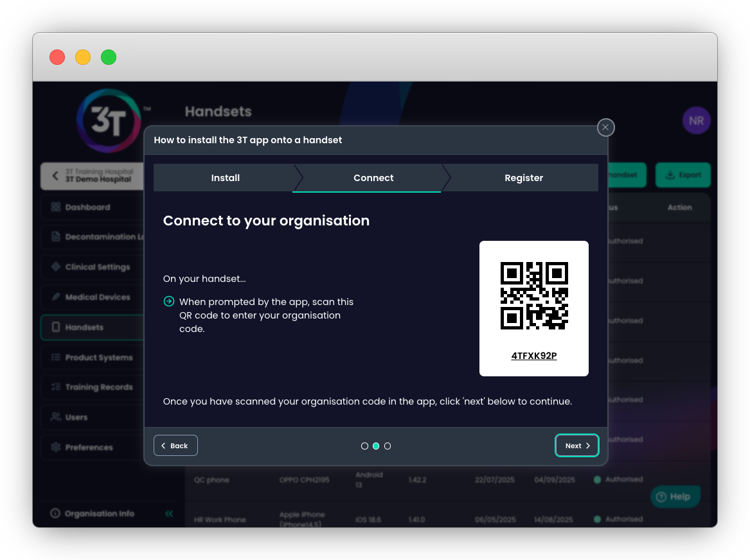Click the Training Records checklist icon
The image size is (750, 560).
(56, 387)
